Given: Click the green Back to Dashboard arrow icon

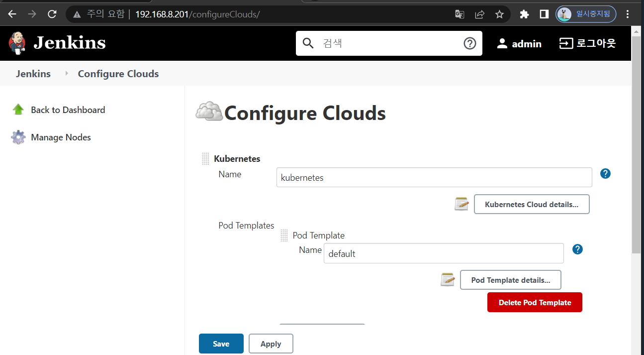Looking at the screenshot, I should coord(18,110).
